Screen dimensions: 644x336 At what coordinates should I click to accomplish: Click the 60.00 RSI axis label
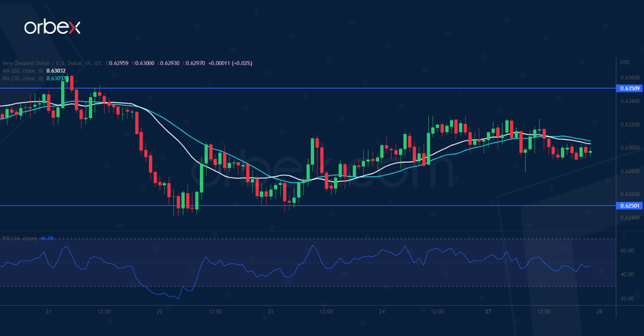point(627,251)
